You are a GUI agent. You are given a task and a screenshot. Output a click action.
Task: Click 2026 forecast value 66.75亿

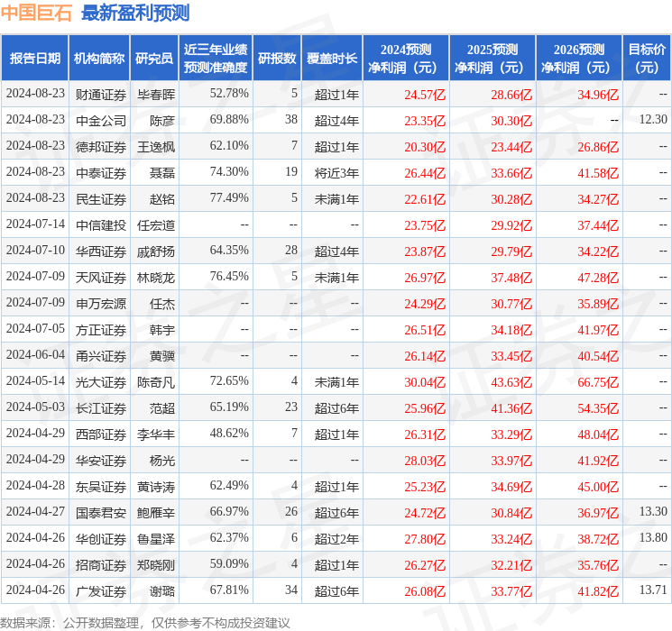coord(598,382)
